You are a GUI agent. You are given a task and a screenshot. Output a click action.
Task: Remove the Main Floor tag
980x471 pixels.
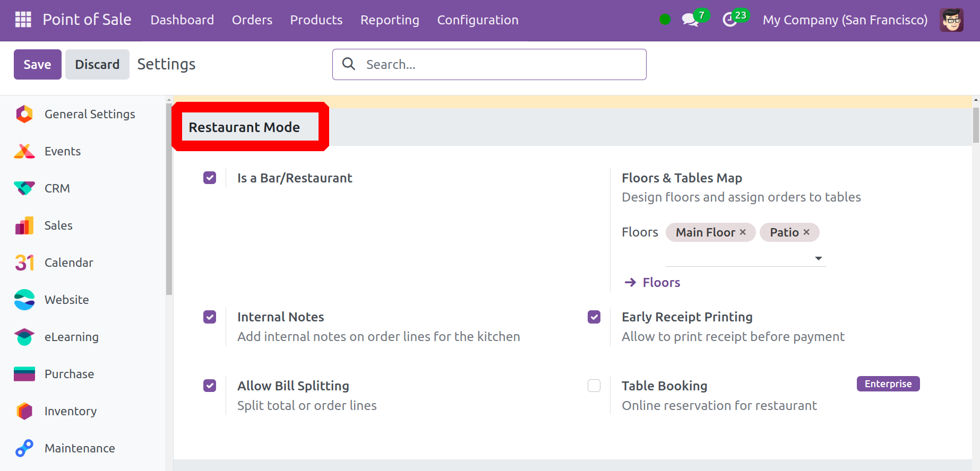(x=743, y=232)
